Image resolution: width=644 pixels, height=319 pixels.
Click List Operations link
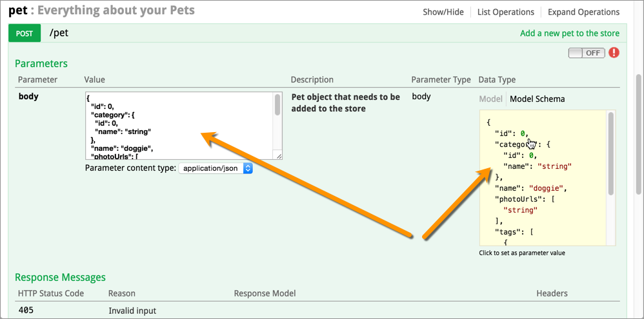pos(505,12)
